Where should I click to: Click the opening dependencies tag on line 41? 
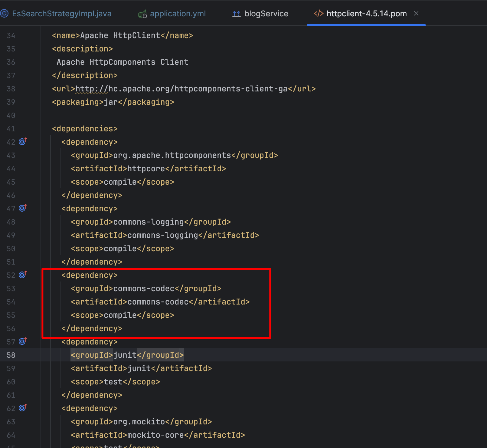pos(85,129)
